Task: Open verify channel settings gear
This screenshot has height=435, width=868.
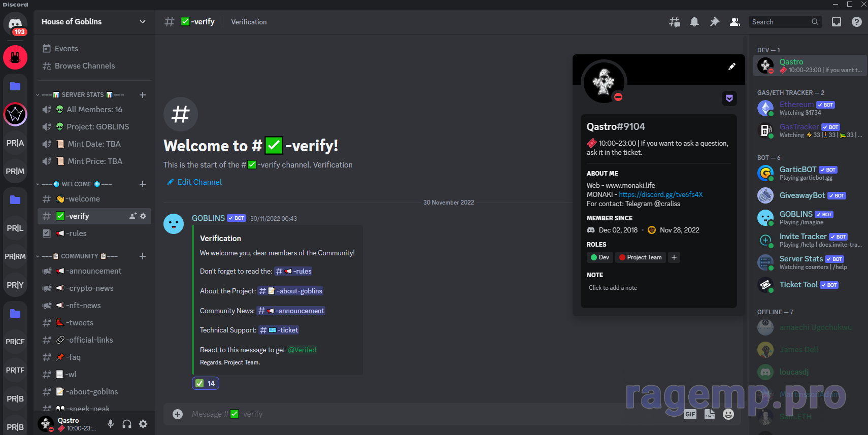Action: tap(143, 216)
